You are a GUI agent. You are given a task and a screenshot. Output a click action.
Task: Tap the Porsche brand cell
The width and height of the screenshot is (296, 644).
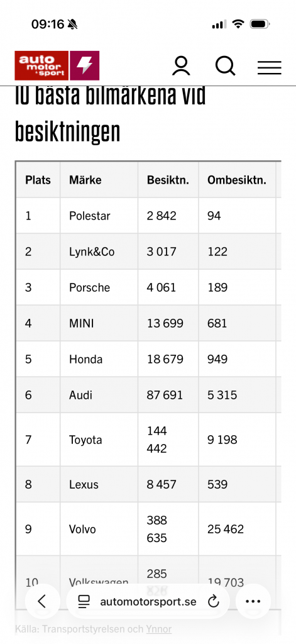click(x=99, y=287)
